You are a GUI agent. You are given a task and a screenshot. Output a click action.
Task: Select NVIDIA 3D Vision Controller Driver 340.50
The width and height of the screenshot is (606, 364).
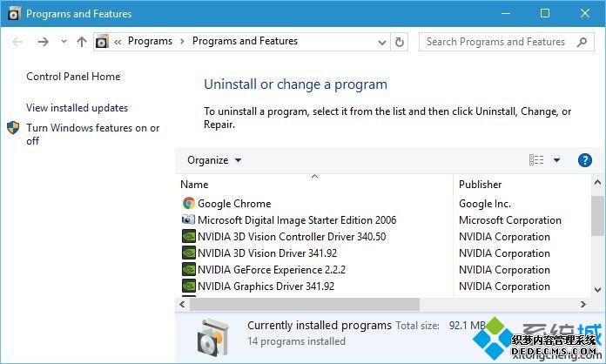[x=292, y=237]
